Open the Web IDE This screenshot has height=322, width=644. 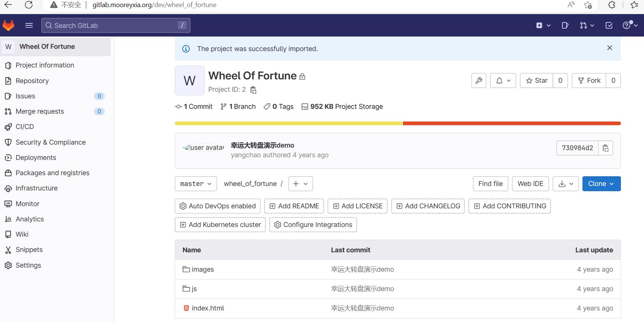click(x=530, y=184)
